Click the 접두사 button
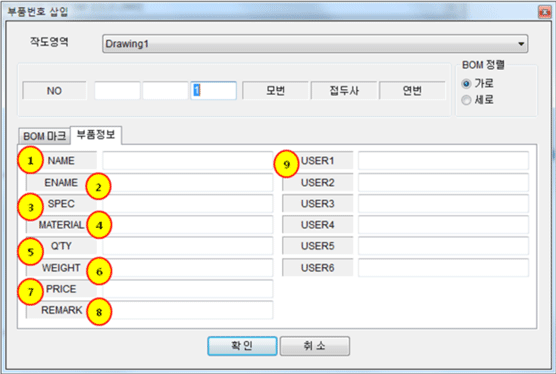 [x=344, y=91]
